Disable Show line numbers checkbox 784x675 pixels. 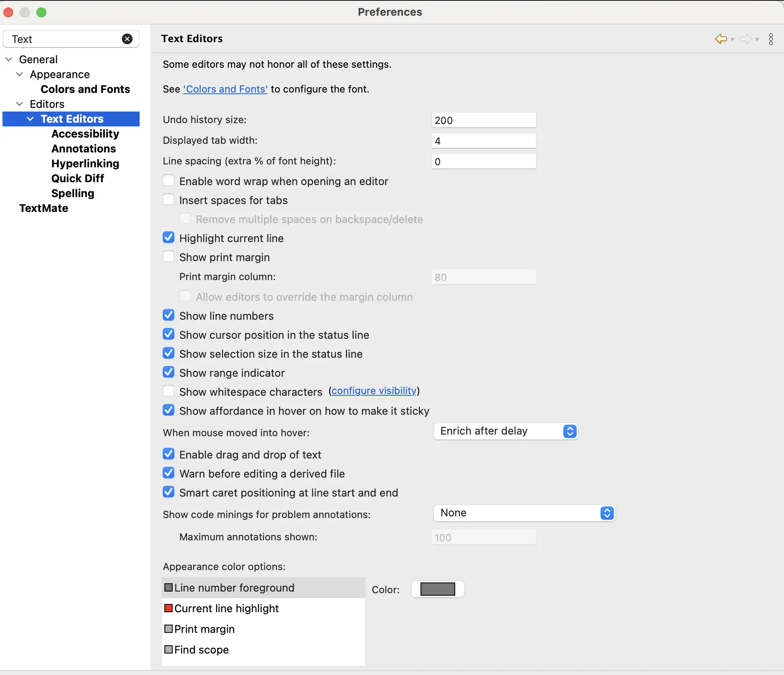click(169, 315)
